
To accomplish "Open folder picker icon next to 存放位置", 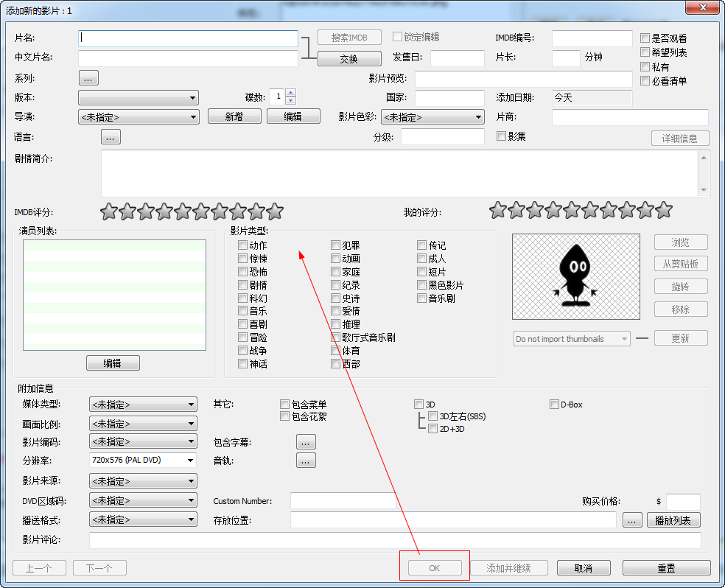I will (x=631, y=519).
